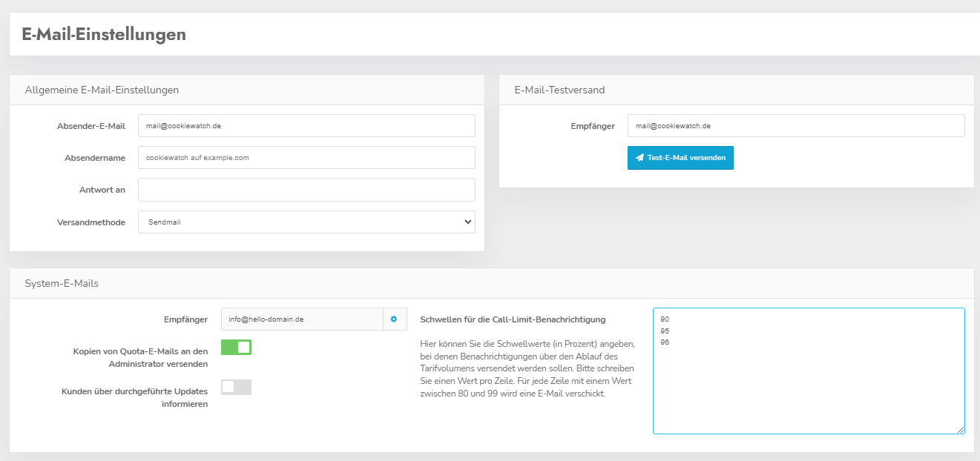Click the Versandmethode label

click(91, 222)
